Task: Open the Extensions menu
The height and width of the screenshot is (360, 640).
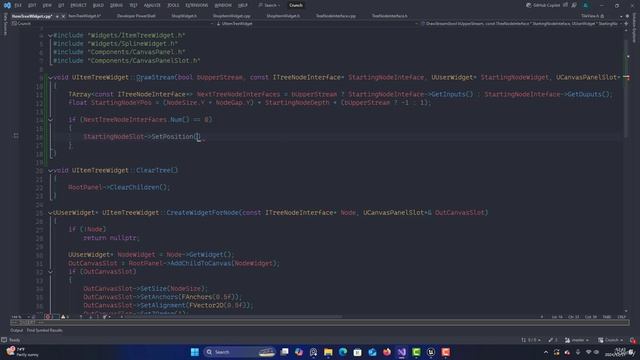Action: [x=196, y=5]
